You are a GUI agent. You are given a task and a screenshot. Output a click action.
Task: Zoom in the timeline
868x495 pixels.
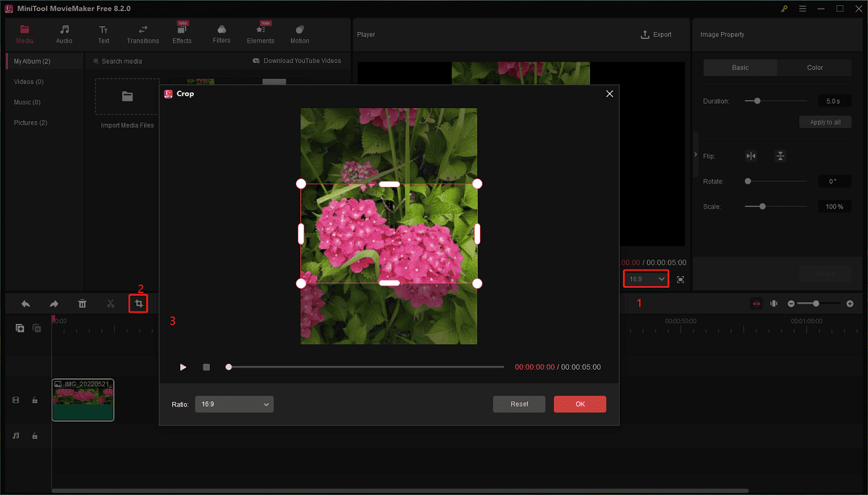pyautogui.click(x=850, y=304)
